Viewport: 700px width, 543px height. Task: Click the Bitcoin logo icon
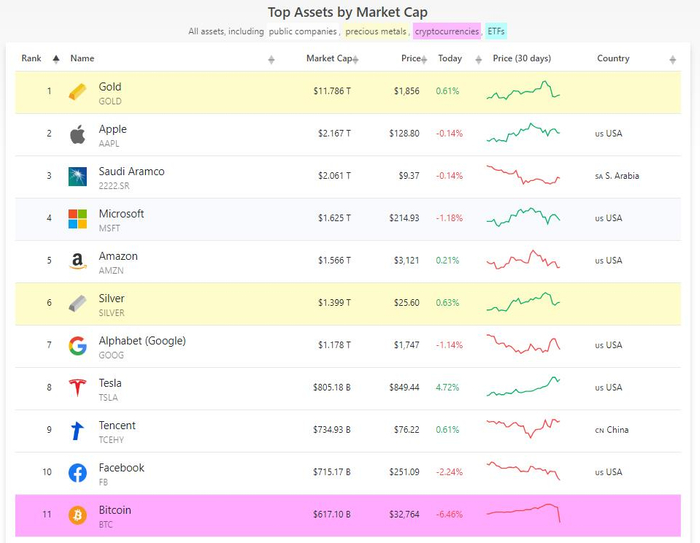pos(77,515)
